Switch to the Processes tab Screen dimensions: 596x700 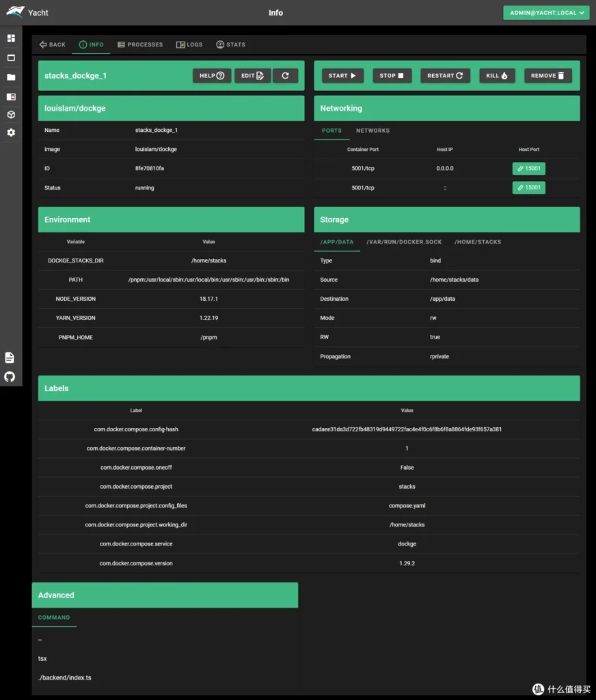pos(140,44)
